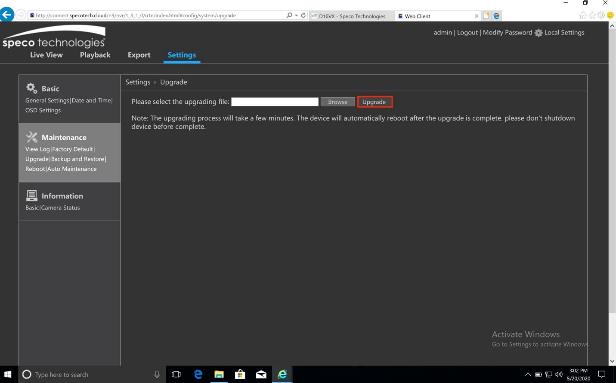
Task: Click the admin user label
Action: 442,33
